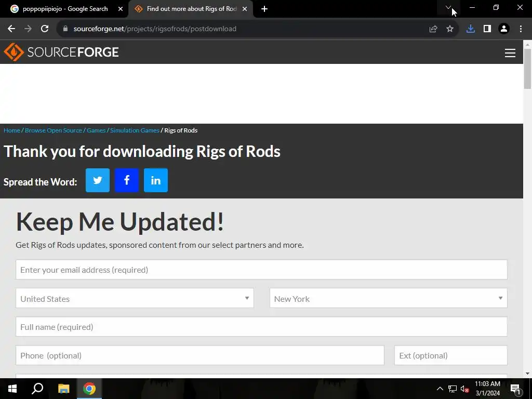
Task: Toggle Chrome side panel
Action: click(487, 29)
